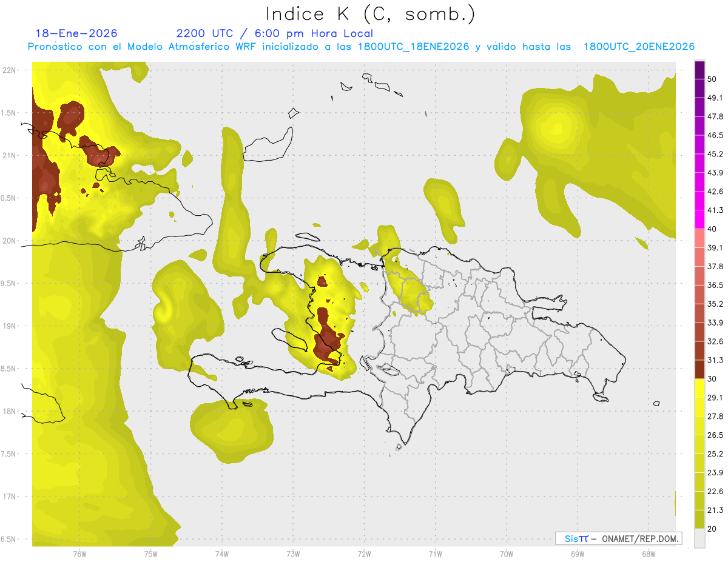Click the "1800UTC_18ENE2026" initialization time
The width and height of the screenshot is (728, 562).
coord(413,47)
